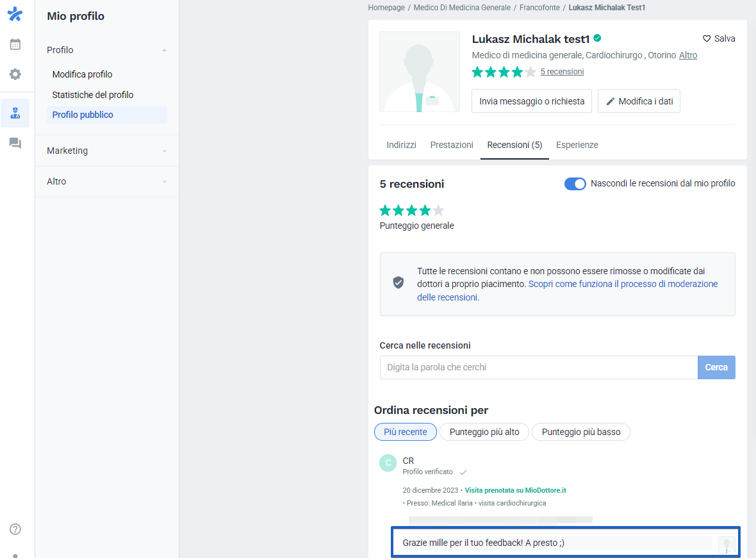Open Modifica profilo in sidebar

coord(82,74)
